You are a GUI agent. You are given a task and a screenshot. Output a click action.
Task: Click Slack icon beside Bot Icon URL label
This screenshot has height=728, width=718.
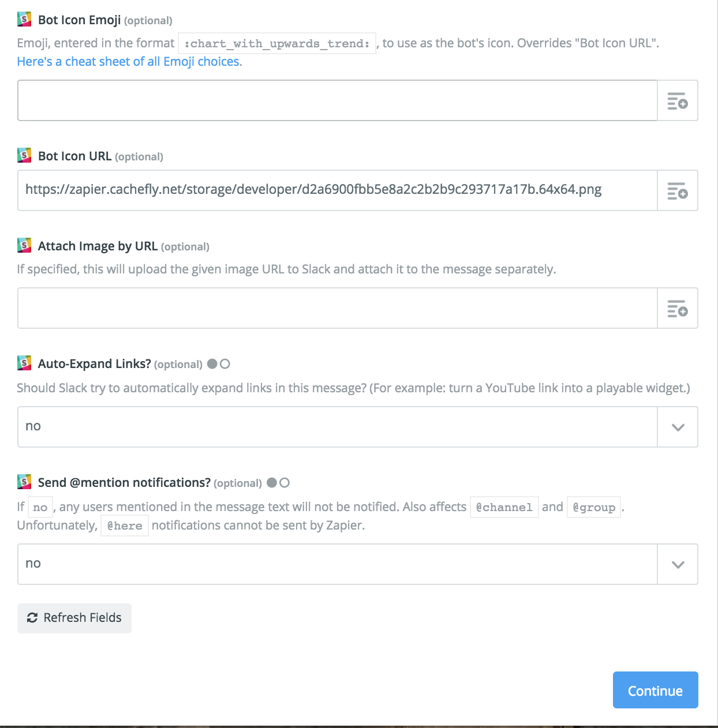point(24,155)
